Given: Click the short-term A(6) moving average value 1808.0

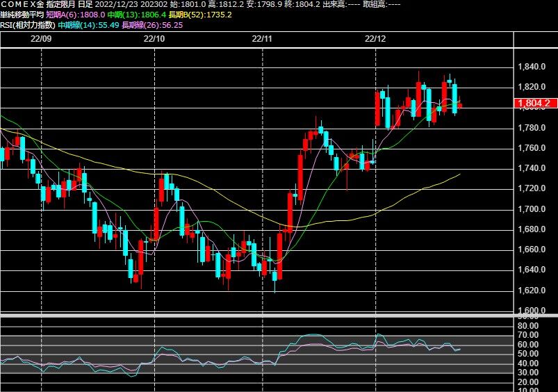Looking at the screenshot, I should pos(92,15).
